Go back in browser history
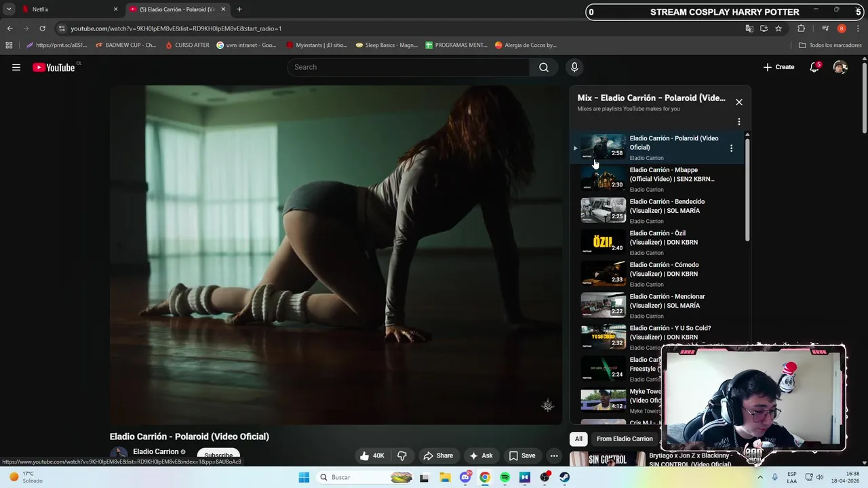 (x=9, y=28)
